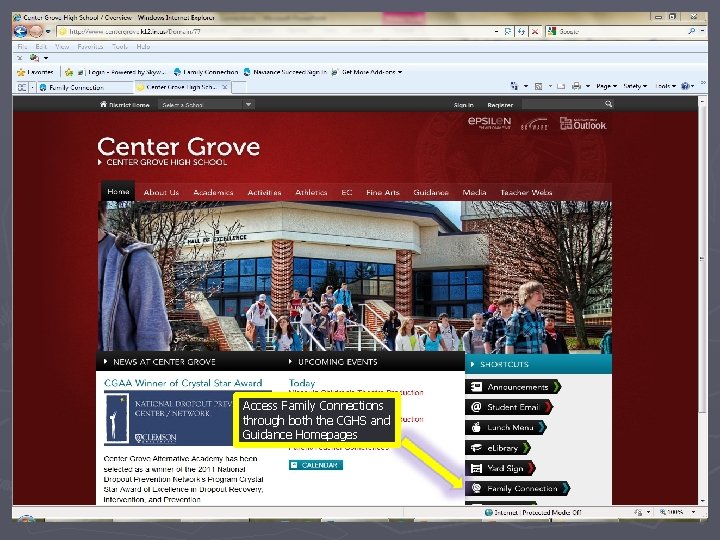
Task: Open the Teacher Webs navigation item
Action: pos(526,192)
